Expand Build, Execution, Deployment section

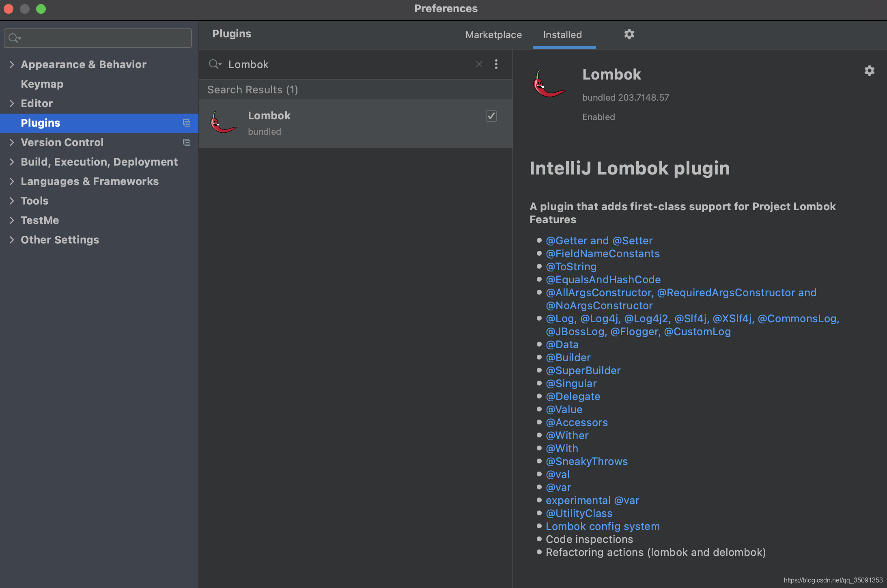(x=11, y=162)
